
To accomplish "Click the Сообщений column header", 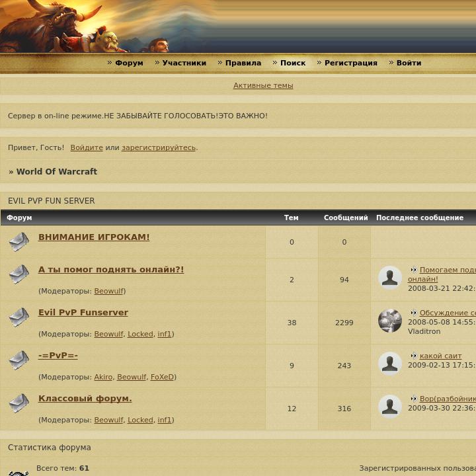I will coord(346,218).
